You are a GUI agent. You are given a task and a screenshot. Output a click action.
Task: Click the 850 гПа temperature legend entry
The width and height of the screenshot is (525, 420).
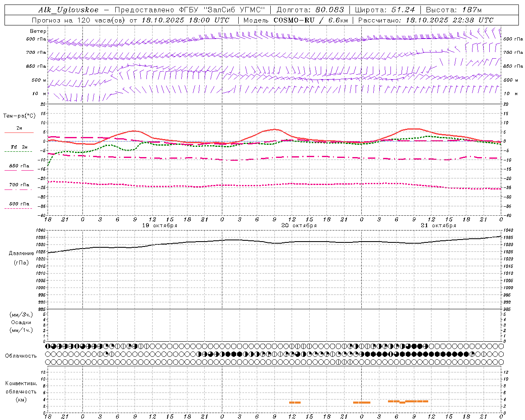coord(19,166)
